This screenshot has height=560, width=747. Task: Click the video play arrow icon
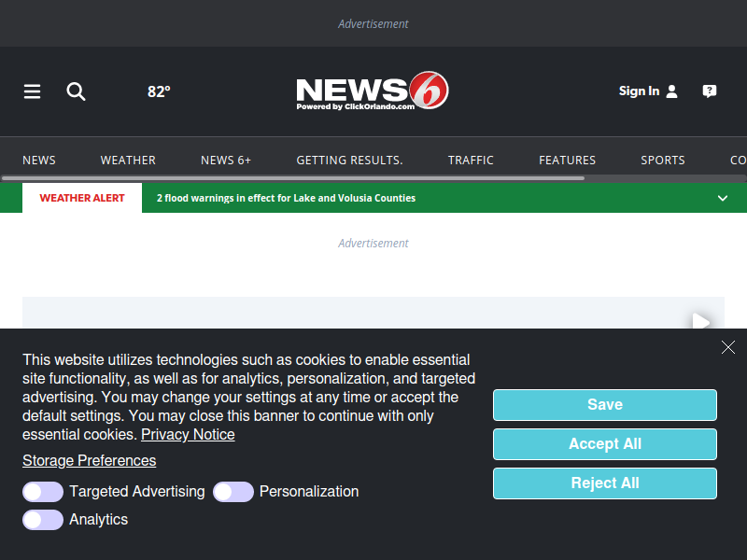click(x=701, y=320)
